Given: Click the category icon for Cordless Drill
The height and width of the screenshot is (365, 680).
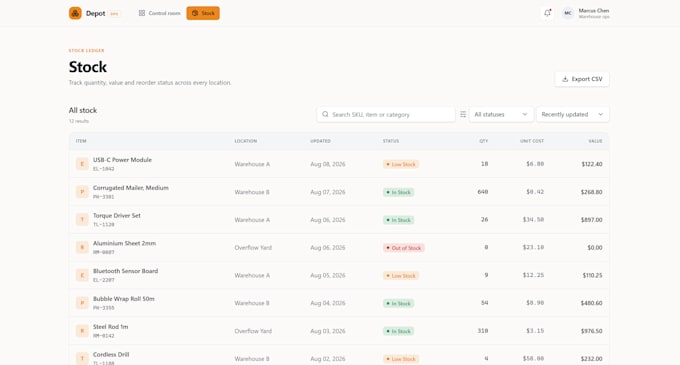Looking at the screenshot, I should coord(82,358).
